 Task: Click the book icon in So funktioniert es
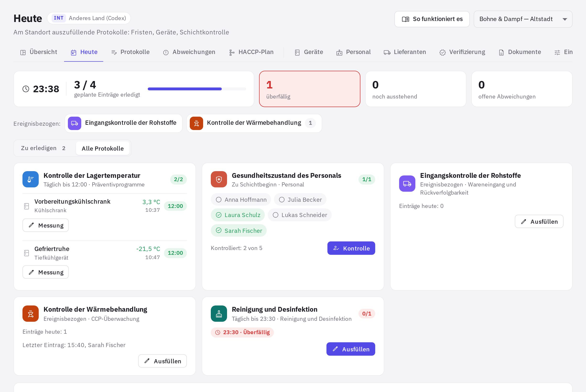point(405,19)
